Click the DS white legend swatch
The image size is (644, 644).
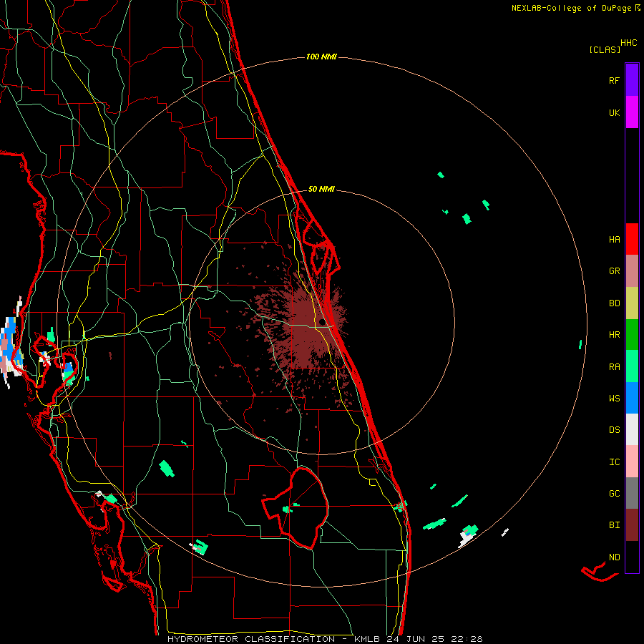[x=632, y=429]
